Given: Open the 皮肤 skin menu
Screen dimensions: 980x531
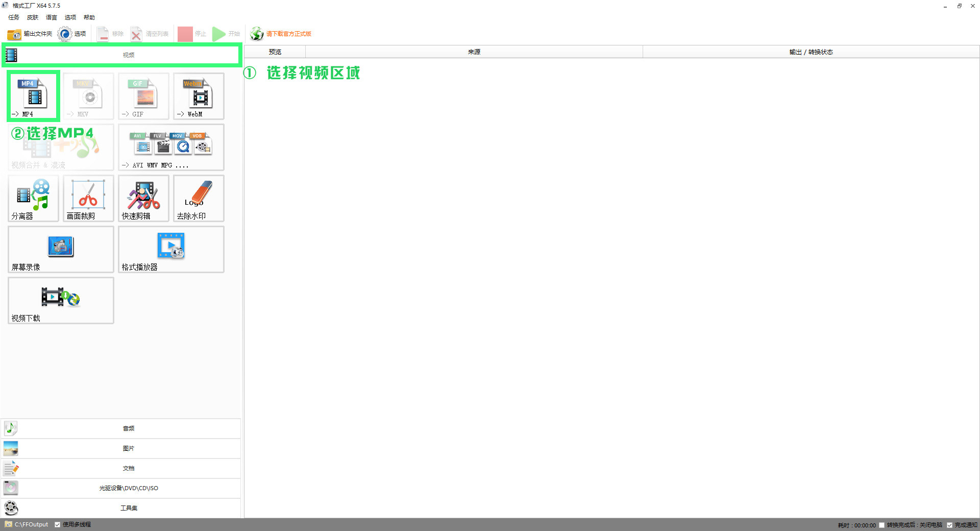Looking at the screenshot, I should pyautogui.click(x=33, y=17).
